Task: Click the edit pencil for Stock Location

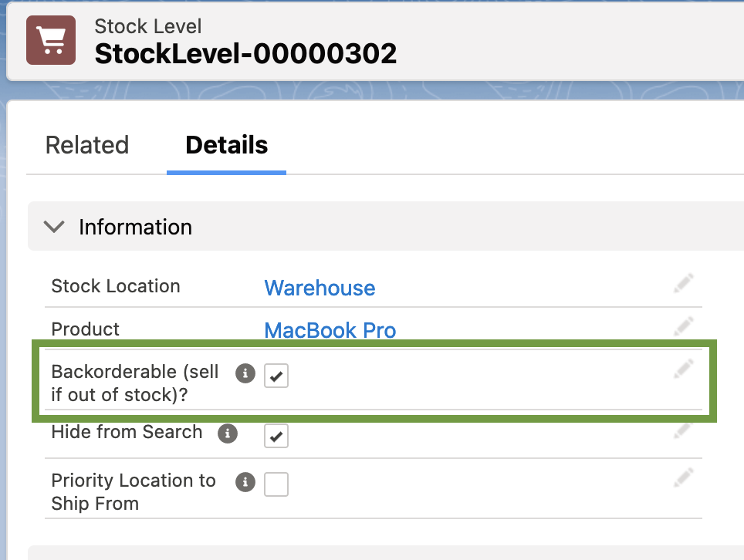Action: click(x=683, y=283)
